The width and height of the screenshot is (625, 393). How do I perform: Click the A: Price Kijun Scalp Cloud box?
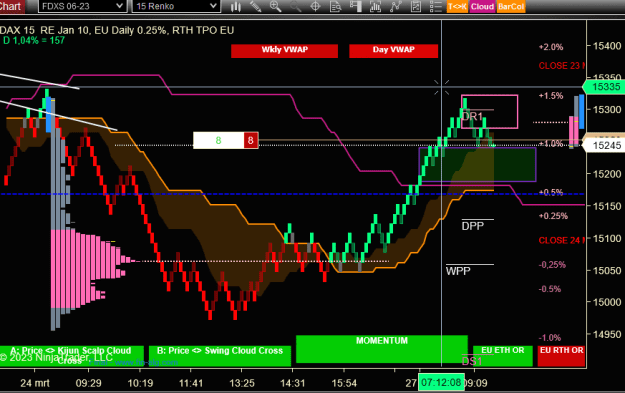tap(72, 356)
